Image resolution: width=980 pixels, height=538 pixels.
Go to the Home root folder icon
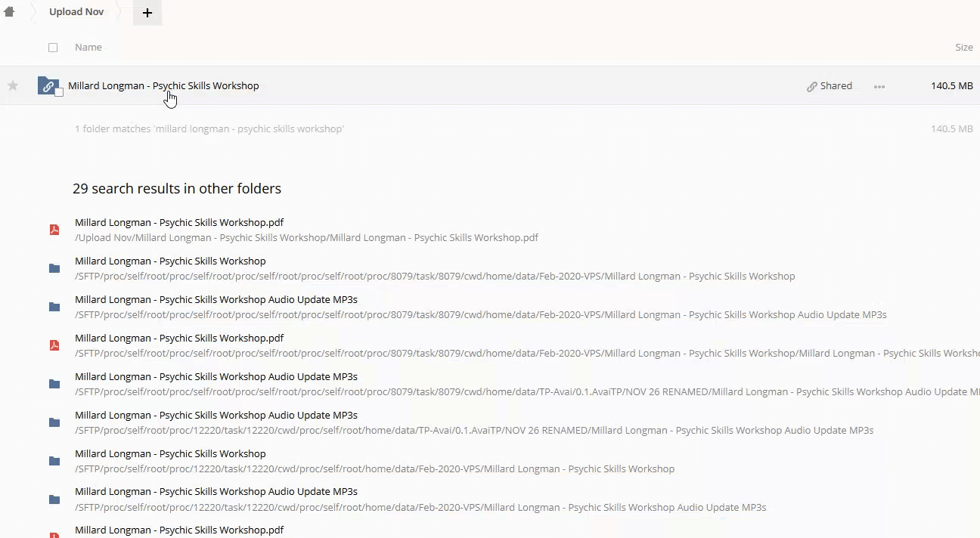click(9, 12)
